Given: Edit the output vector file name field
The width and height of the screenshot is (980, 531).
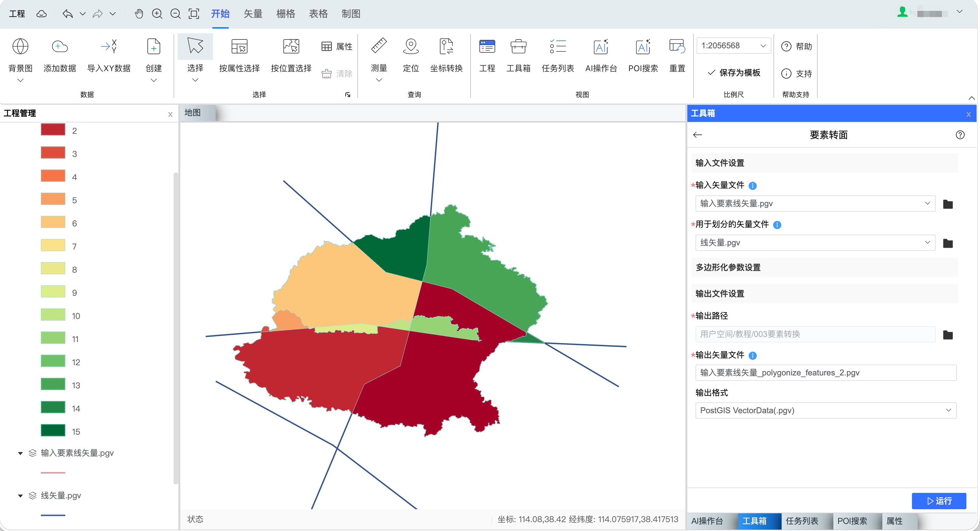Looking at the screenshot, I should (x=826, y=373).
